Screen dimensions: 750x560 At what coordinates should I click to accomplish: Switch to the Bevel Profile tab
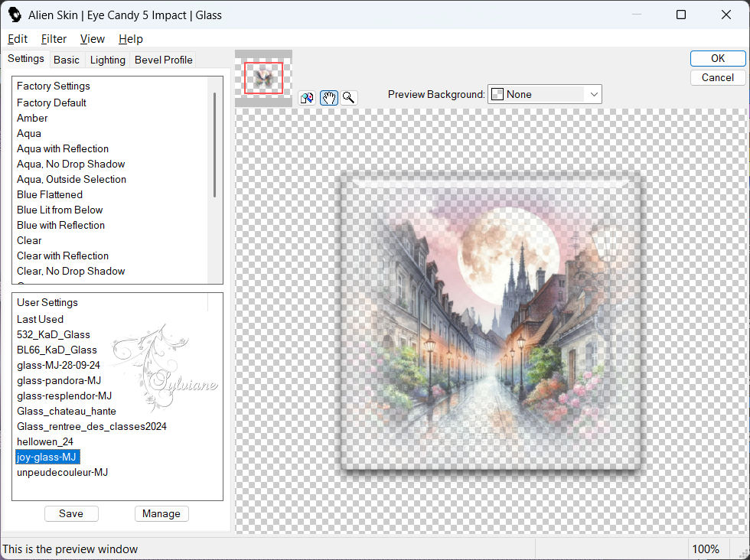click(164, 60)
